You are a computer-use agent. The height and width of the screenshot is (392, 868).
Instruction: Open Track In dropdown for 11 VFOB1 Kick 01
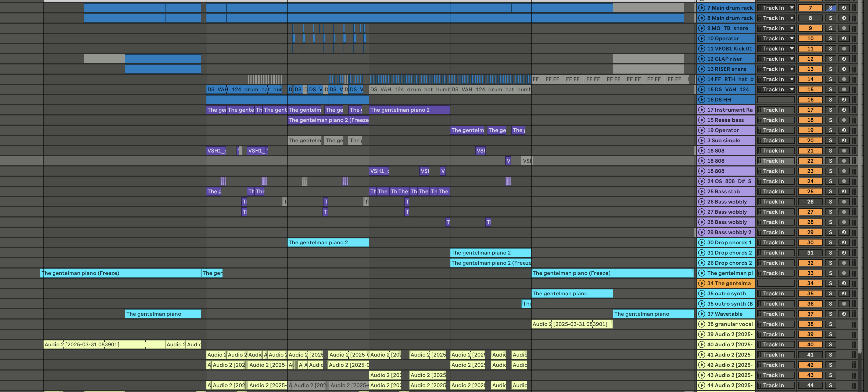pos(776,49)
